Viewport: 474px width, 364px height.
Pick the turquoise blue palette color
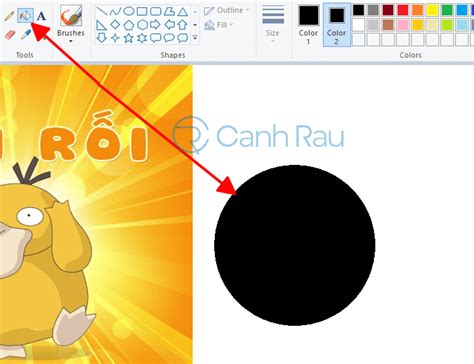pyautogui.click(x=462, y=10)
